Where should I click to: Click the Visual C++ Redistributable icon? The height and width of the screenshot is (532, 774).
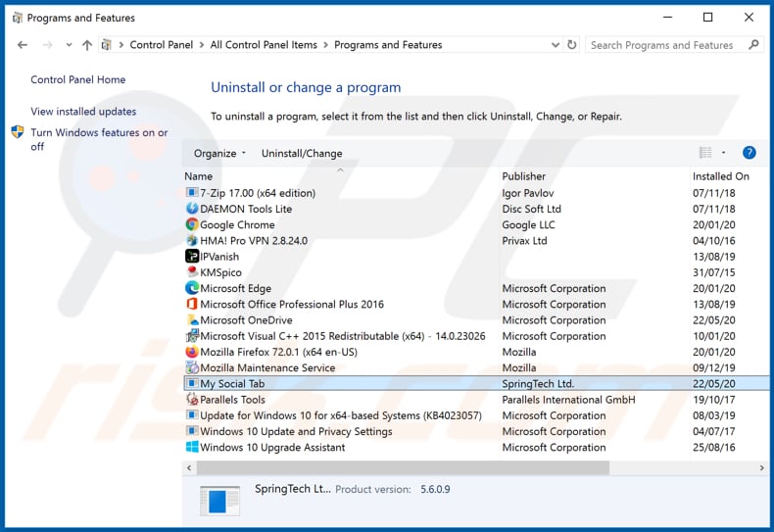191,336
